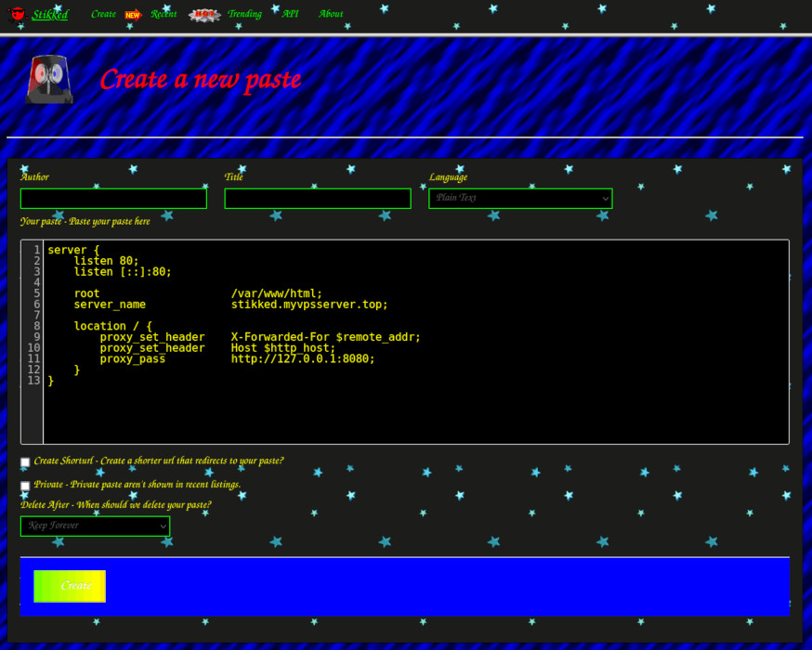Open the Create page from navigation
Viewport: 812px width, 650px height.
103,14
